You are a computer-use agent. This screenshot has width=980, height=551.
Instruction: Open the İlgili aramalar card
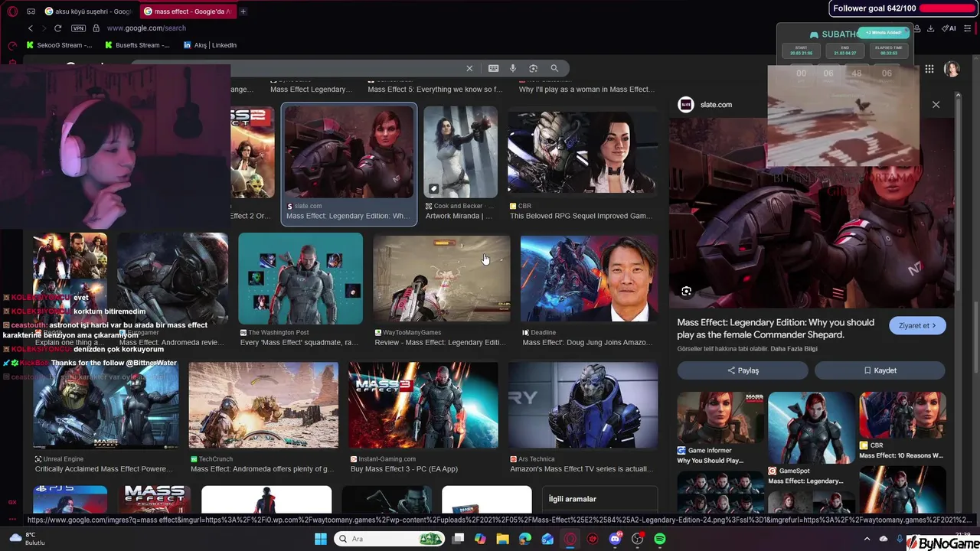(x=599, y=499)
